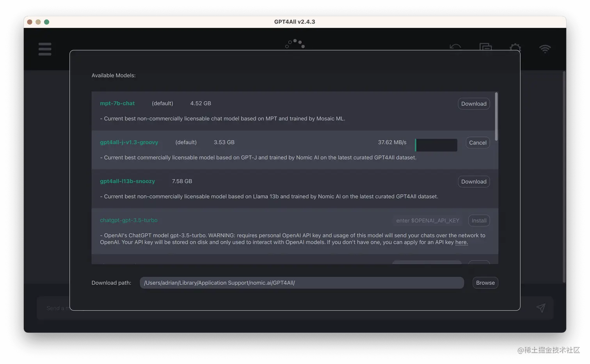The height and width of the screenshot is (364, 590).
Task: Install the chatgpt-gpt-3.5-turbo model
Action: pos(479,221)
